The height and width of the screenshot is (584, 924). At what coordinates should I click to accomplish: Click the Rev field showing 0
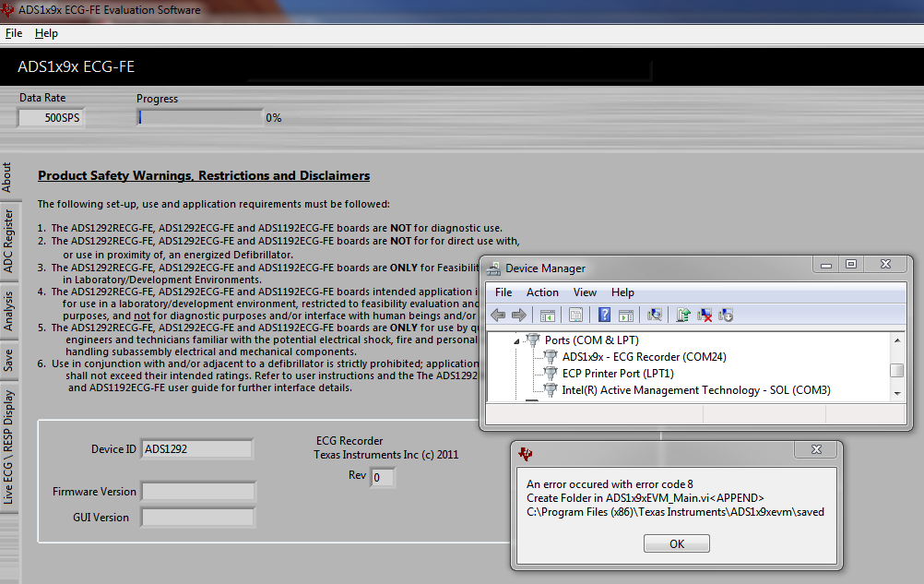(x=383, y=477)
